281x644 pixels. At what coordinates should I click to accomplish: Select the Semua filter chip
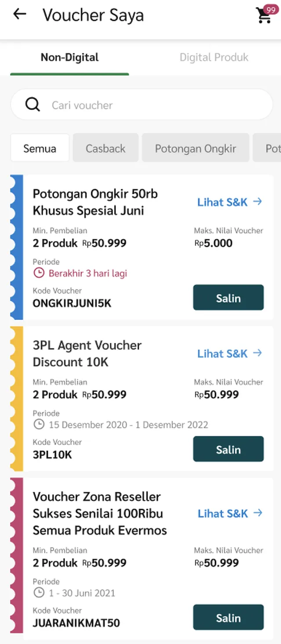click(40, 148)
